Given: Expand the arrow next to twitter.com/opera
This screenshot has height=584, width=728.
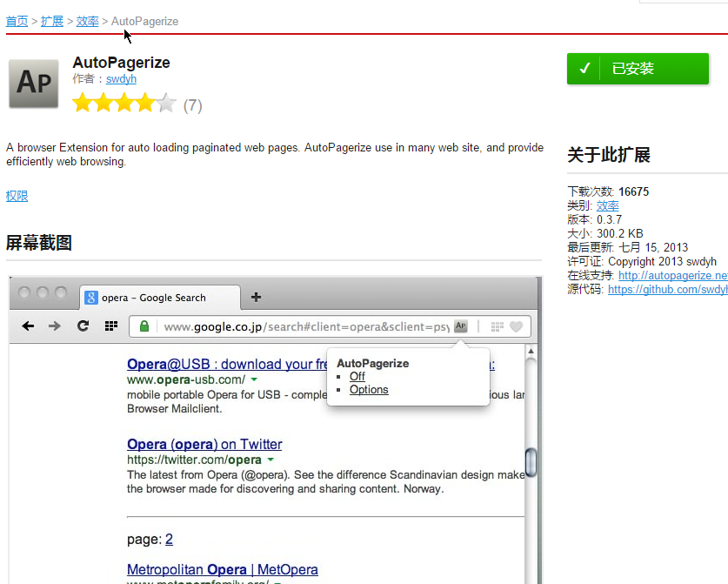Looking at the screenshot, I should point(270,460).
